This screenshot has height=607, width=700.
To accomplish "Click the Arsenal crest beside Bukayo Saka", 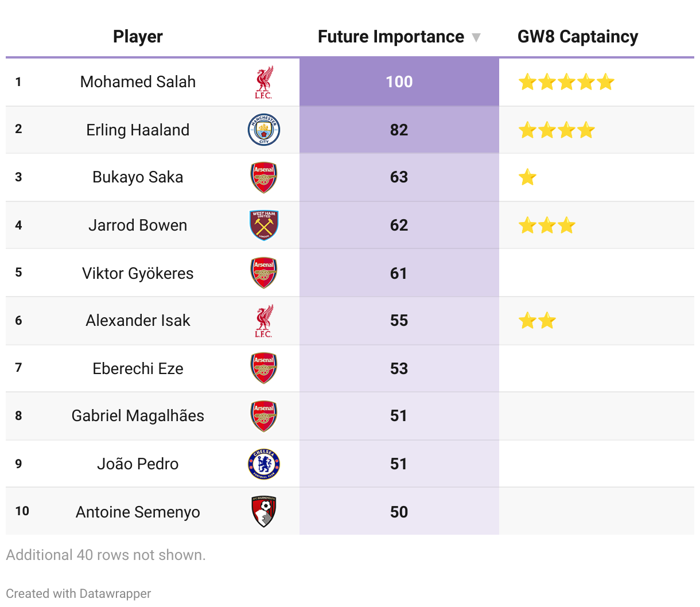I will (264, 177).
